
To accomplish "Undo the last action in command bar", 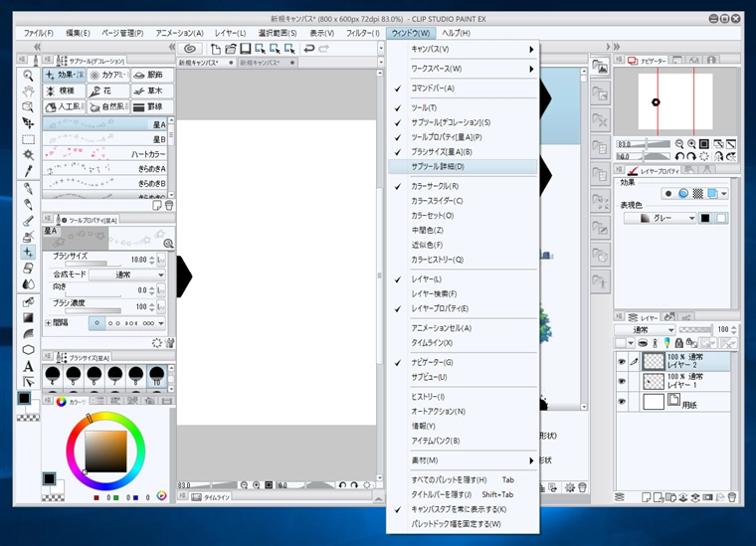I will pyautogui.click(x=309, y=48).
